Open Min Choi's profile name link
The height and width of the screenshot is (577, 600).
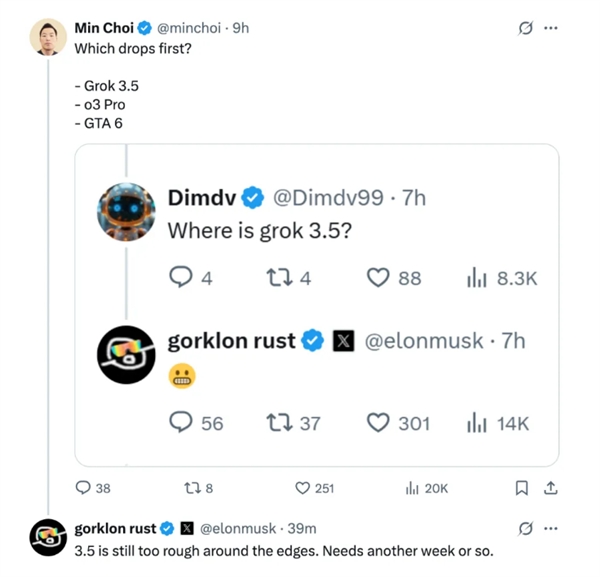point(104,27)
